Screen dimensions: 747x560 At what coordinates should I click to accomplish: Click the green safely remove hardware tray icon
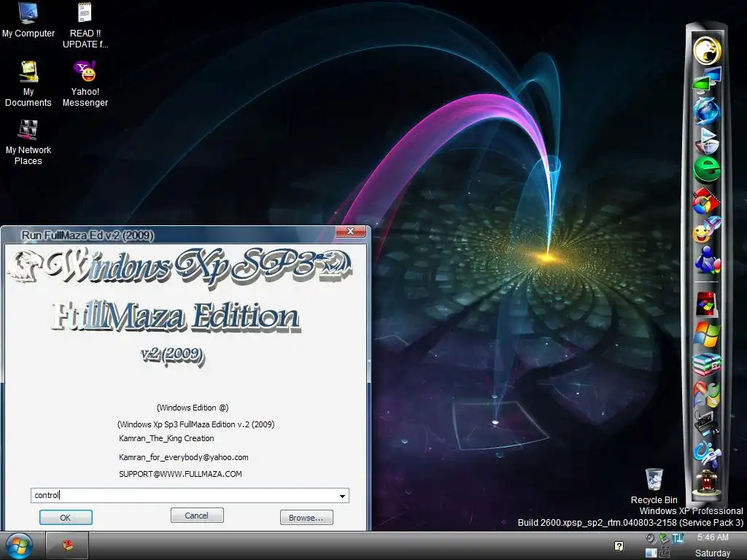[x=664, y=539]
